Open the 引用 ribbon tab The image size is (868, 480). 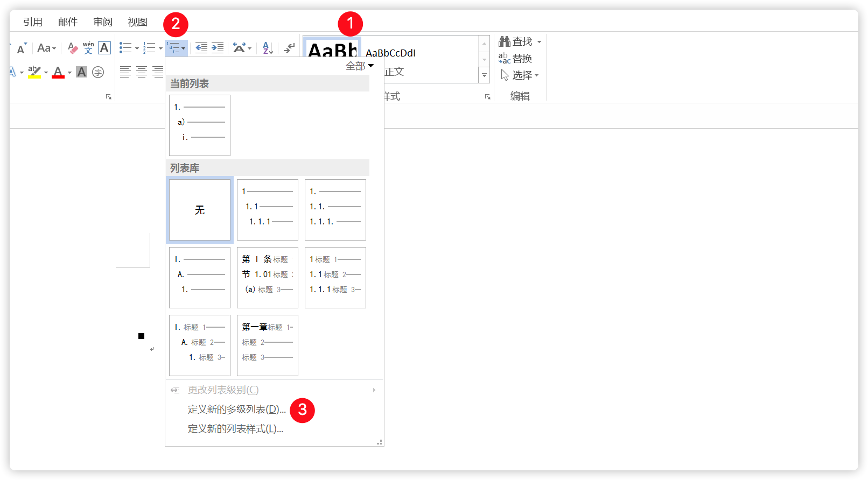pos(33,22)
